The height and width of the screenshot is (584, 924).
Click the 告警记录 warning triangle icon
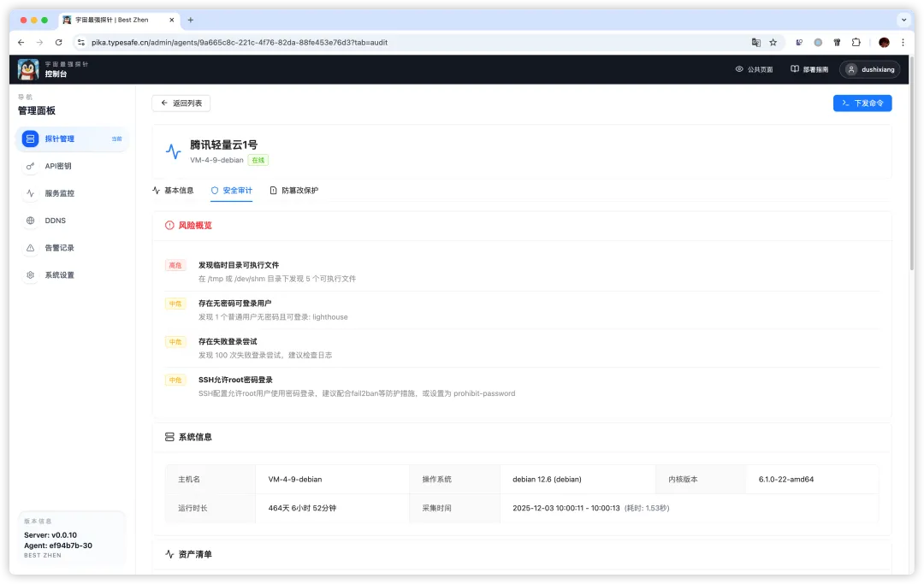30,248
